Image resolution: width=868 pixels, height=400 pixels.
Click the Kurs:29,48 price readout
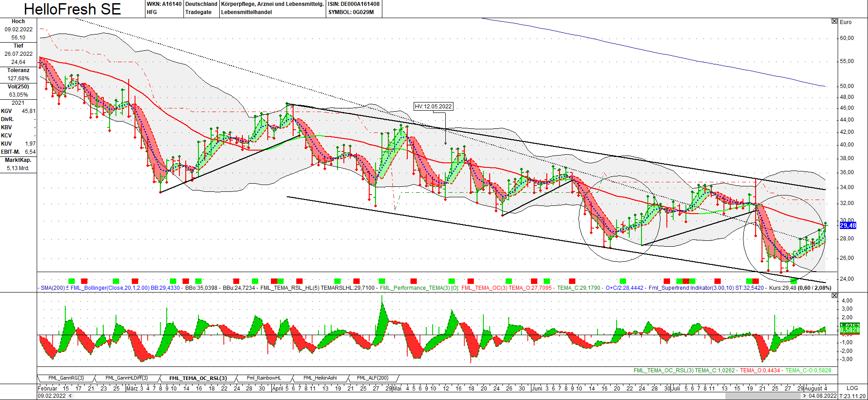[x=783, y=288]
